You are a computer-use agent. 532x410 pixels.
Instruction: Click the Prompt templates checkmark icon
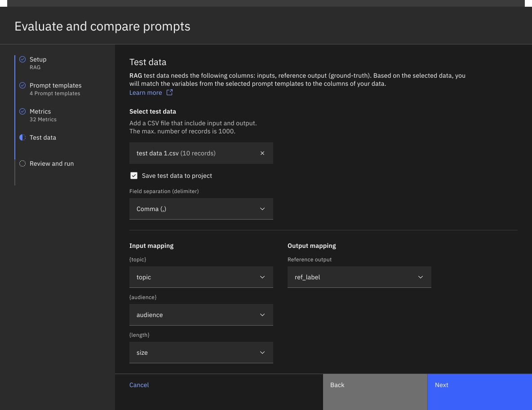[22, 85]
